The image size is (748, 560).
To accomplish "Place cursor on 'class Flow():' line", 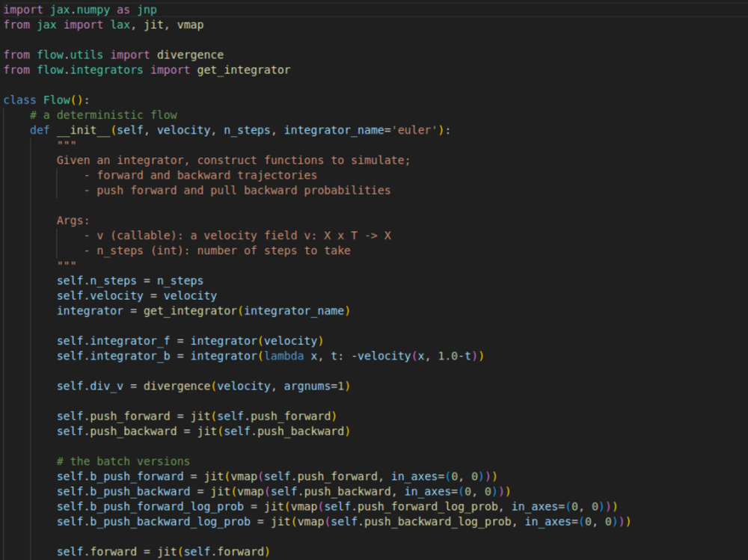I will (x=46, y=100).
